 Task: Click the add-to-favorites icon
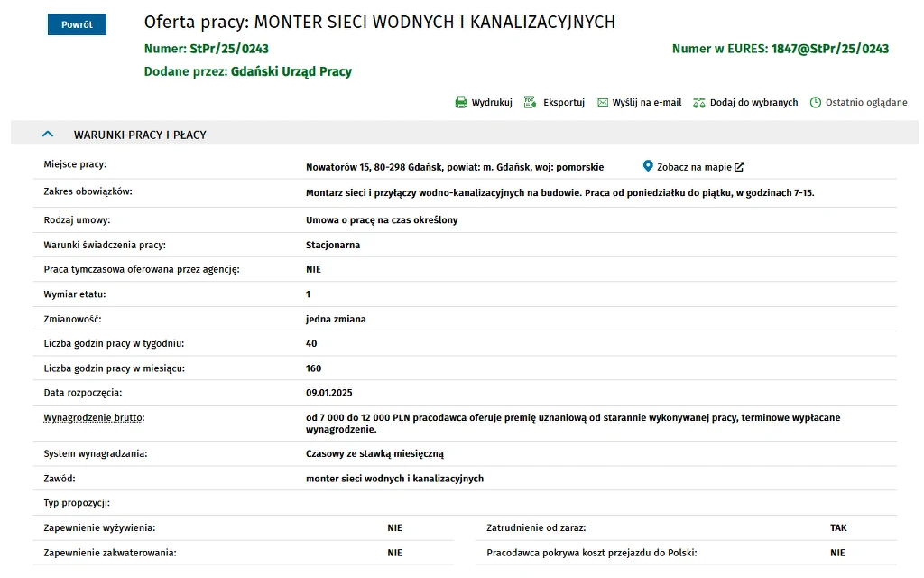click(698, 103)
